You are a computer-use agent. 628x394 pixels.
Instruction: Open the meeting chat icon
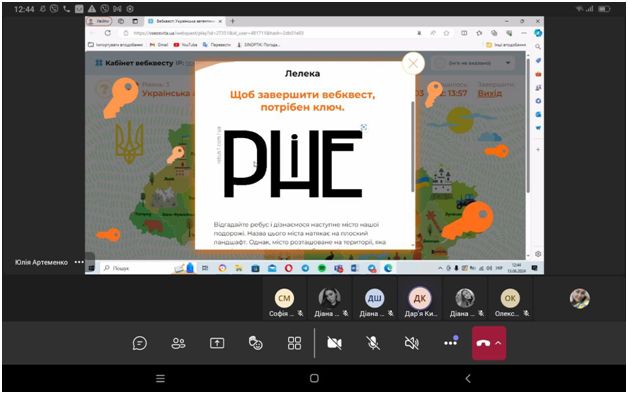(x=139, y=343)
